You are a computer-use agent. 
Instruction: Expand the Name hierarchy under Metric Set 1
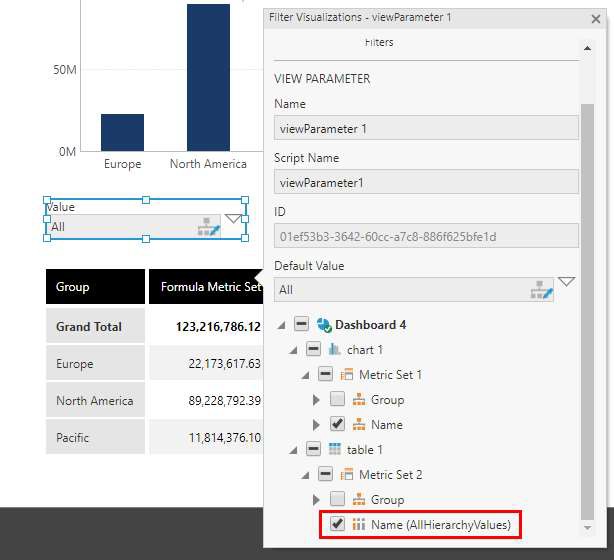pyautogui.click(x=318, y=425)
